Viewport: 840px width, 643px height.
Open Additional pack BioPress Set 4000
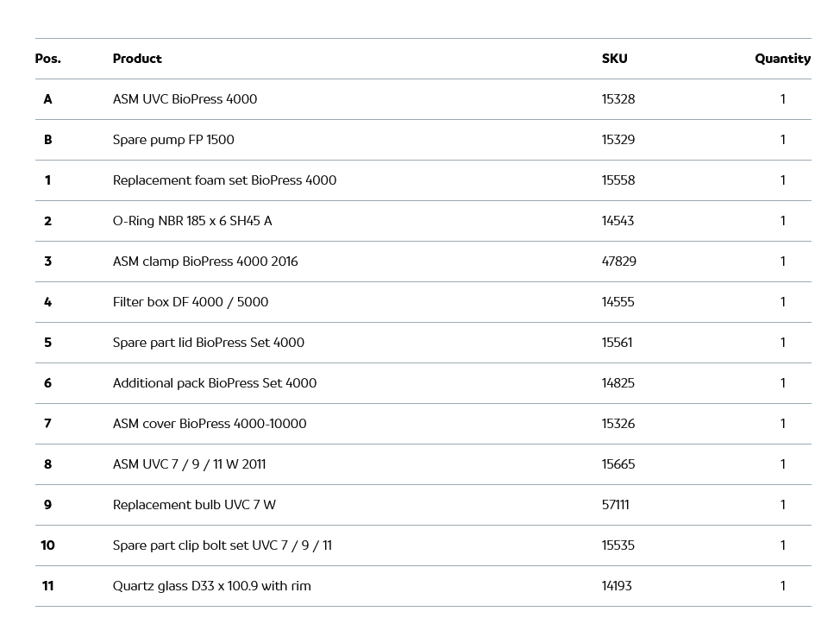pos(215,383)
